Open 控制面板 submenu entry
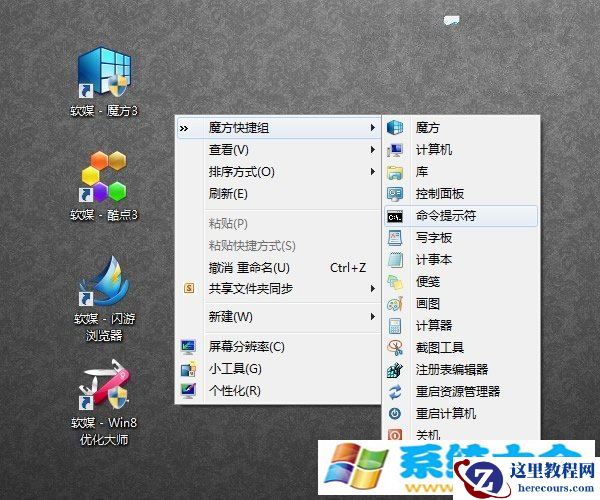Viewport: 600px width, 500px height. point(461,194)
